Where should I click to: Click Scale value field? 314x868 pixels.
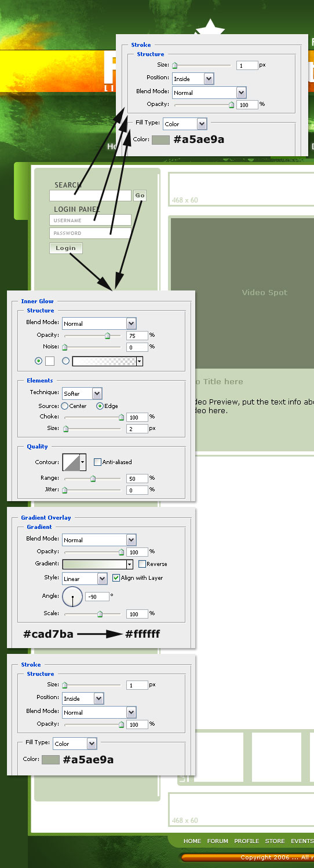pyautogui.click(x=137, y=614)
